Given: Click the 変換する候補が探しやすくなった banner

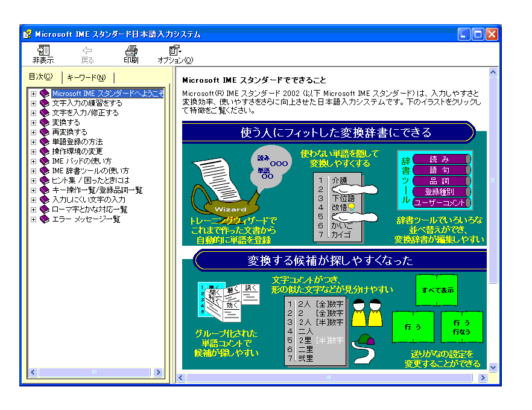Looking at the screenshot, I should 340,260.
